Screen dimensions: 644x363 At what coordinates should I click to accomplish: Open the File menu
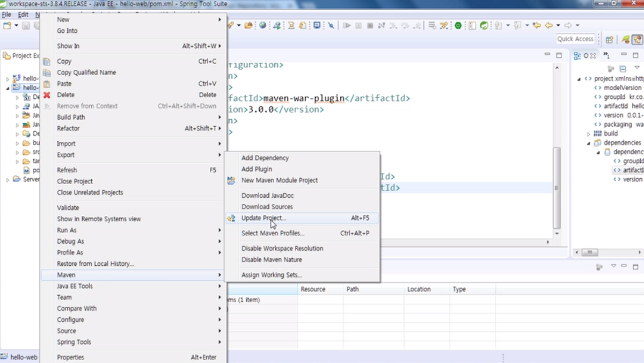pos(6,14)
